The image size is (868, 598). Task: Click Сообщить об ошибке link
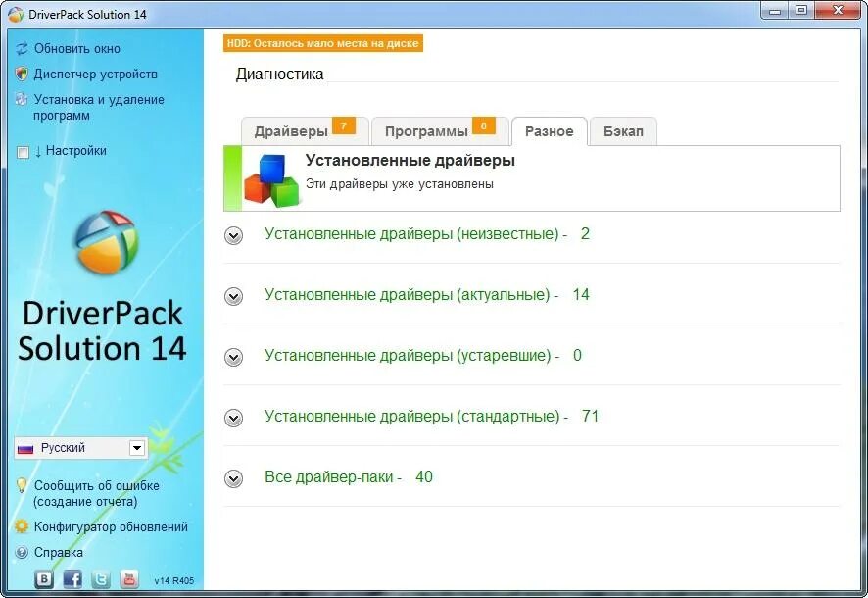(96, 493)
